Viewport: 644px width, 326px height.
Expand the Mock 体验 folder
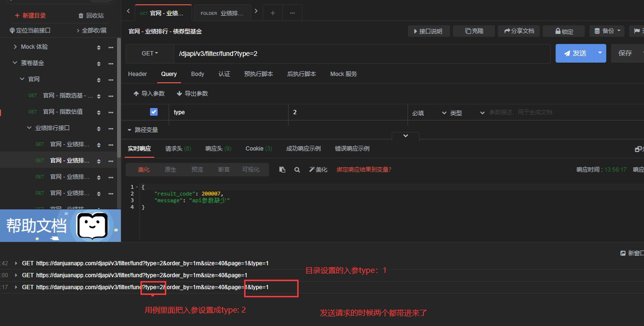(x=15, y=47)
